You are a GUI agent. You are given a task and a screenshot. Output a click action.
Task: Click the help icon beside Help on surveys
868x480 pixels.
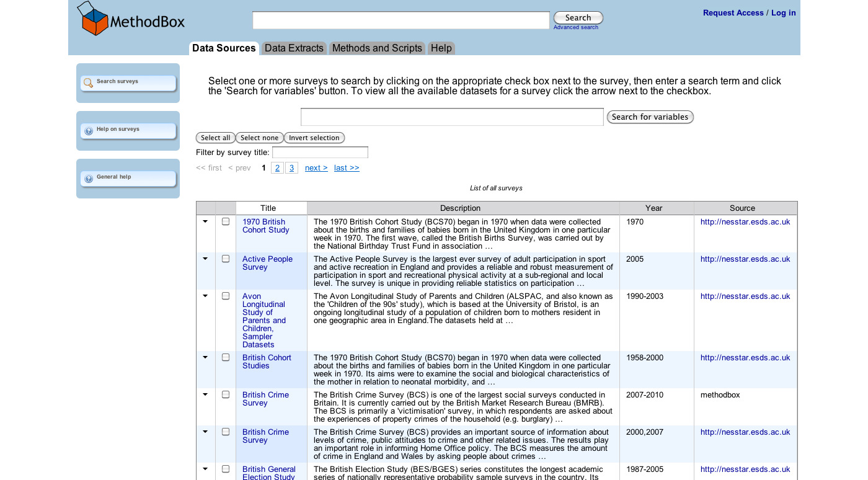(89, 131)
